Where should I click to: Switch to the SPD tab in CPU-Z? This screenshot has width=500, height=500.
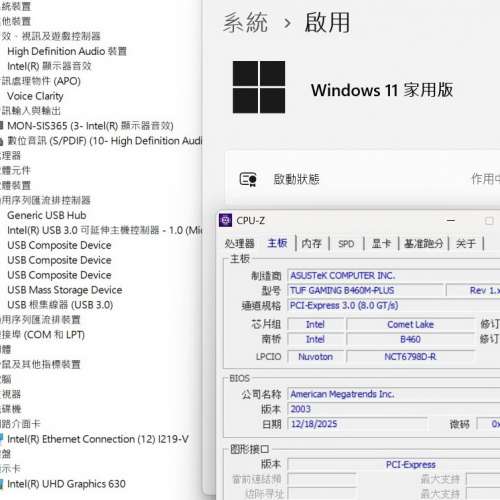(346, 244)
